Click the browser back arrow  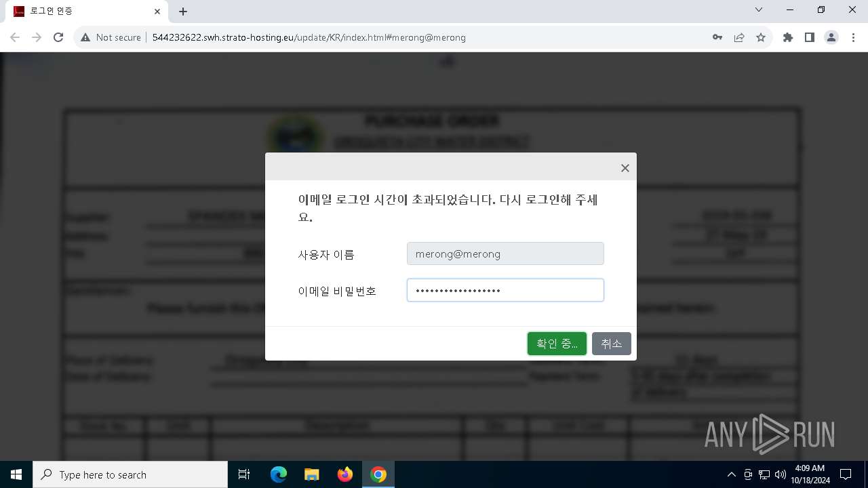point(15,37)
